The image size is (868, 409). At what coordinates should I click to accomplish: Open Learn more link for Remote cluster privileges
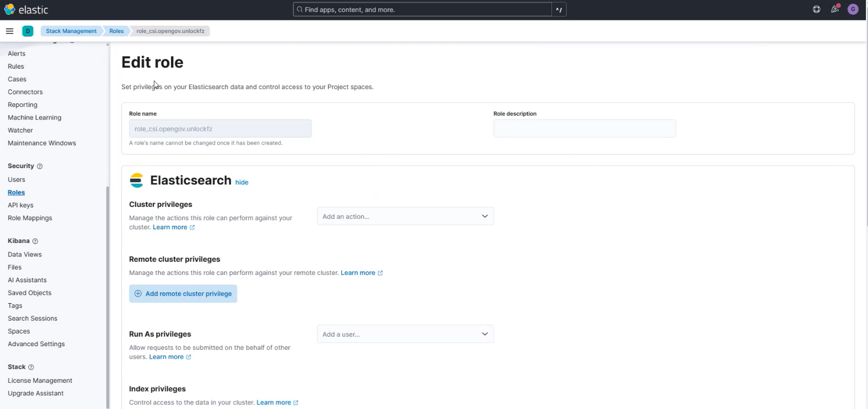tap(358, 273)
